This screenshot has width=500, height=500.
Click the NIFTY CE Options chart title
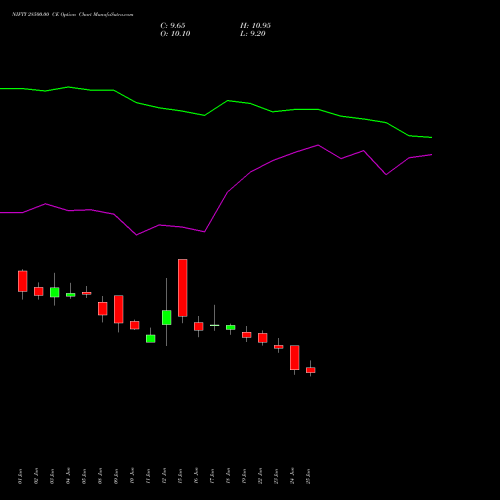pyautogui.click(x=73, y=15)
